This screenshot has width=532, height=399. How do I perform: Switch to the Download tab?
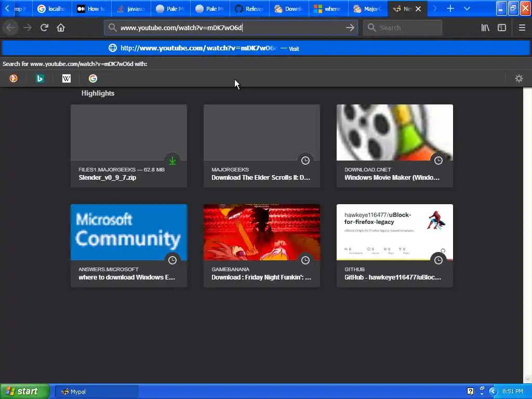(x=289, y=8)
